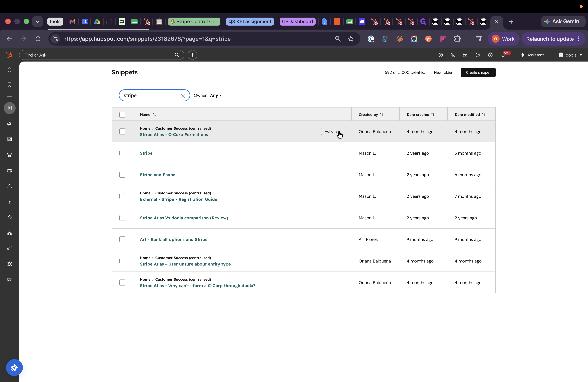
Task: Check Stripe Atlas Vs doola comparison checkbox
Action: tap(122, 218)
